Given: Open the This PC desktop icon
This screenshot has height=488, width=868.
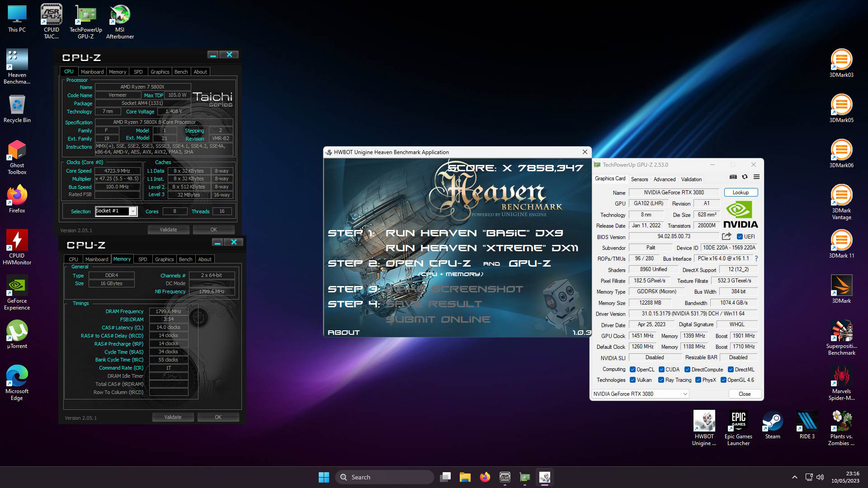Looking at the screenshot, I should 17,19.
